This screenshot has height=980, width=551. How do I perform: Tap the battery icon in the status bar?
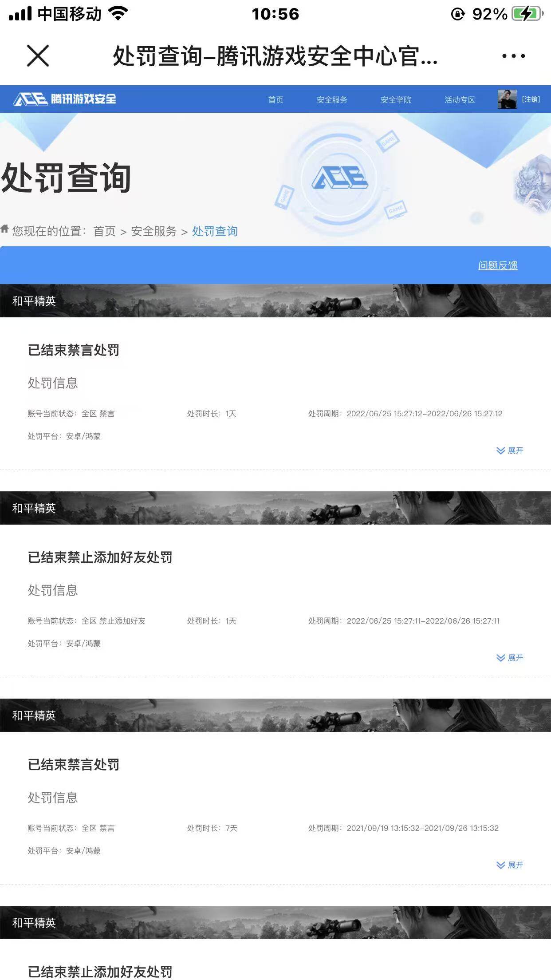click(x=527, y=14)
